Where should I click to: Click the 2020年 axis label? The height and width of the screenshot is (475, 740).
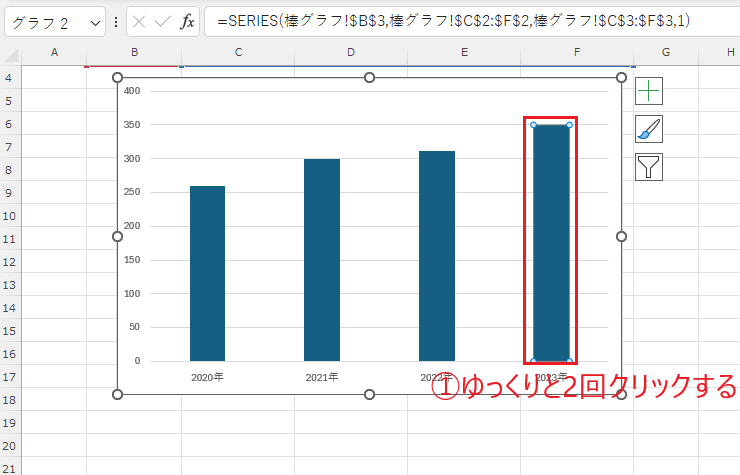[x=207, y=377]
